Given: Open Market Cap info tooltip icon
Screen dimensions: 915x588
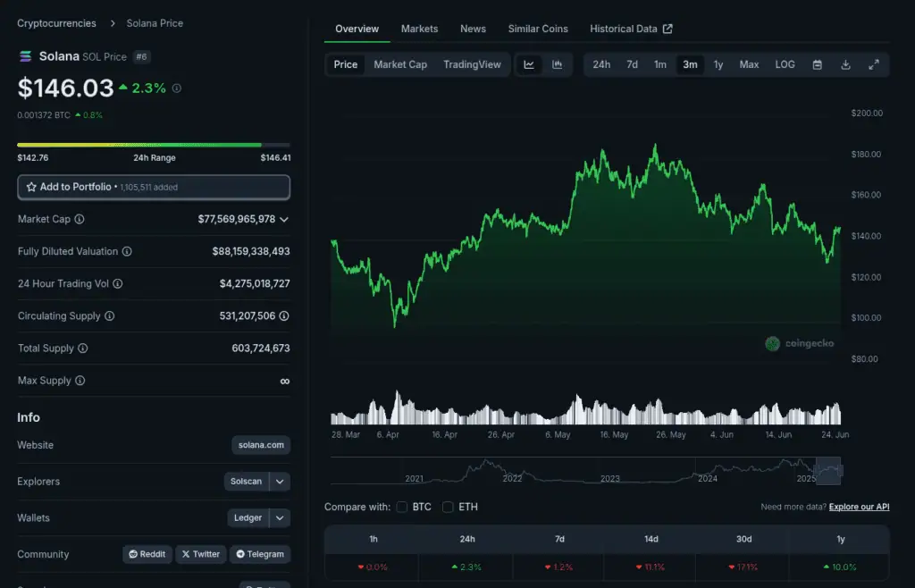Looking at the screenshot, I should 80,219.
